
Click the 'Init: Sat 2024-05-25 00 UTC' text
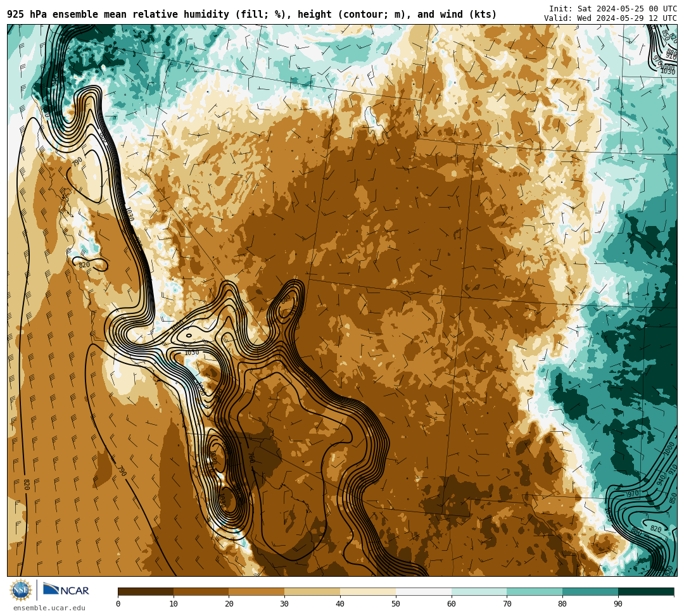(x=613, y=9)
